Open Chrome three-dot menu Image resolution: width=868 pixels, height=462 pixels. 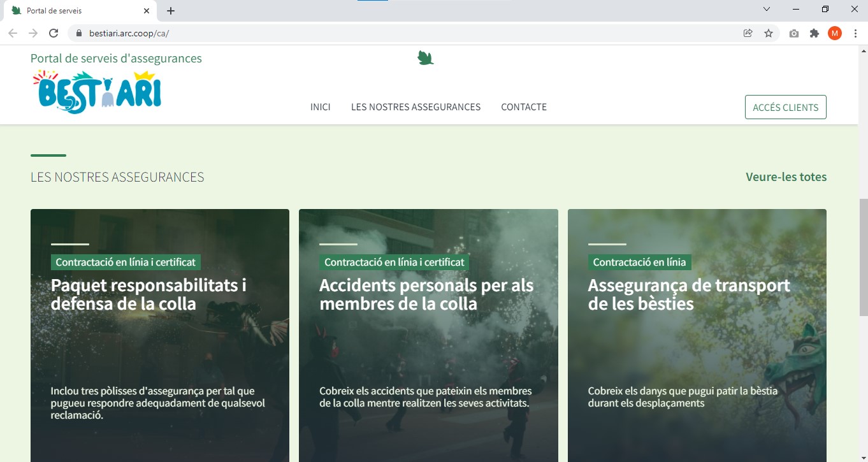click(x=855, y=33)
